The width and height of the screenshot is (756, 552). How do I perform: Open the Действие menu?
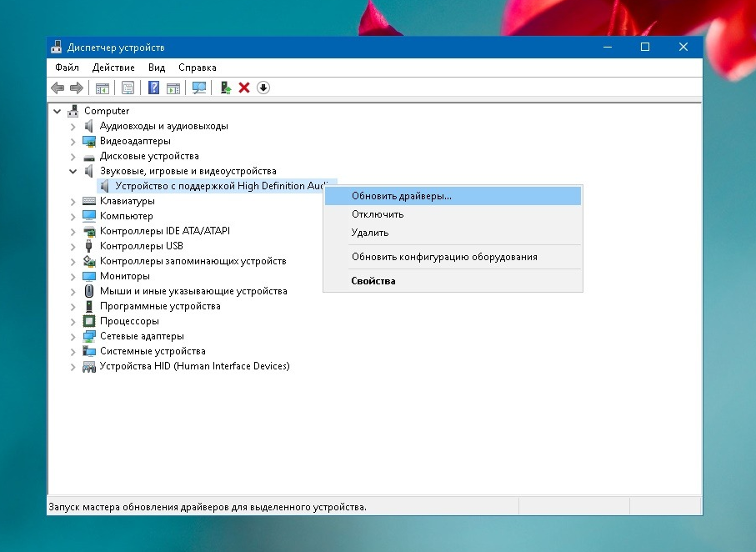[113, 68]
